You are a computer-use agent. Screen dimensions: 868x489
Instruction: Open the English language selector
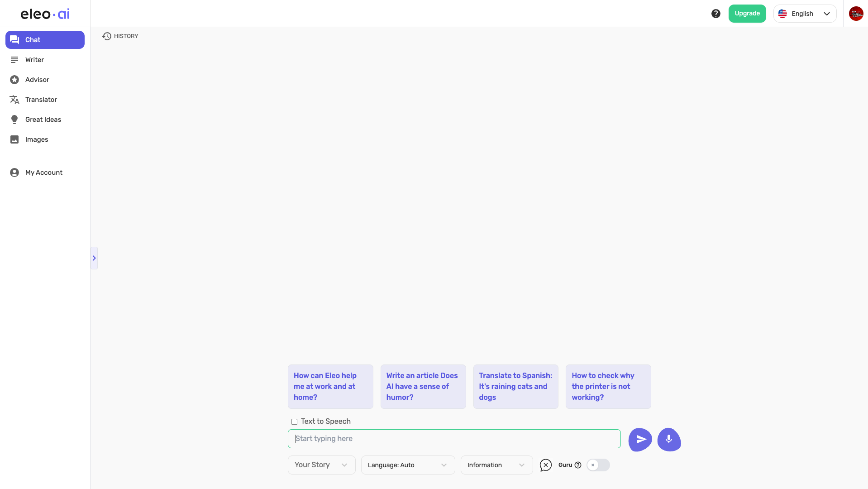click(804, 14)
